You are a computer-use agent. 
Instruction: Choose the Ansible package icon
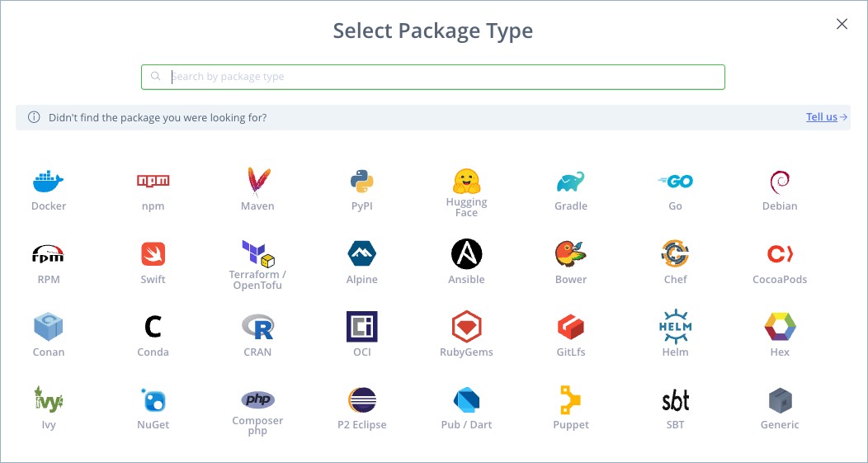pyautogui.click(x=467, y=254)
